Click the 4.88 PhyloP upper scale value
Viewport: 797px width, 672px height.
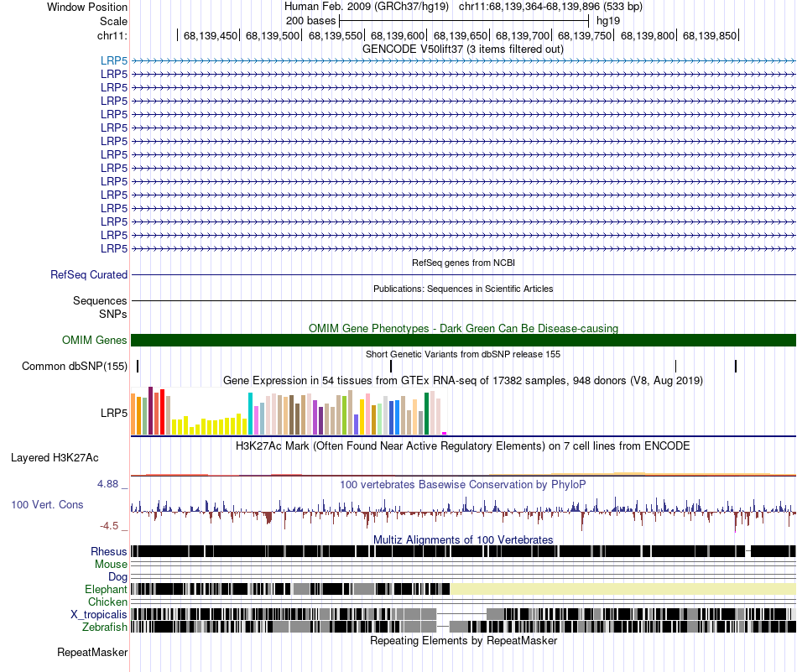point(107,484)
